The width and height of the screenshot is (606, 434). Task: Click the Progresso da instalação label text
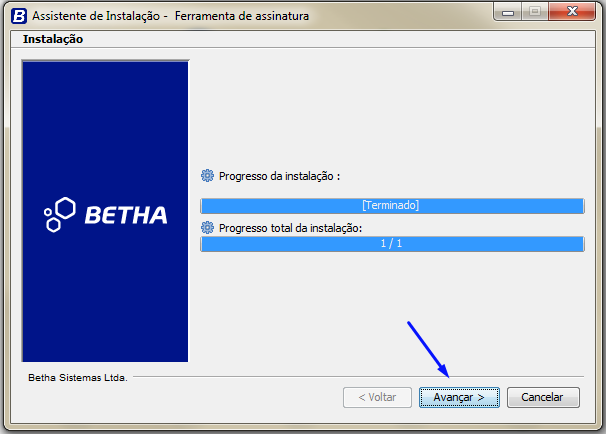tap(279, 176)
